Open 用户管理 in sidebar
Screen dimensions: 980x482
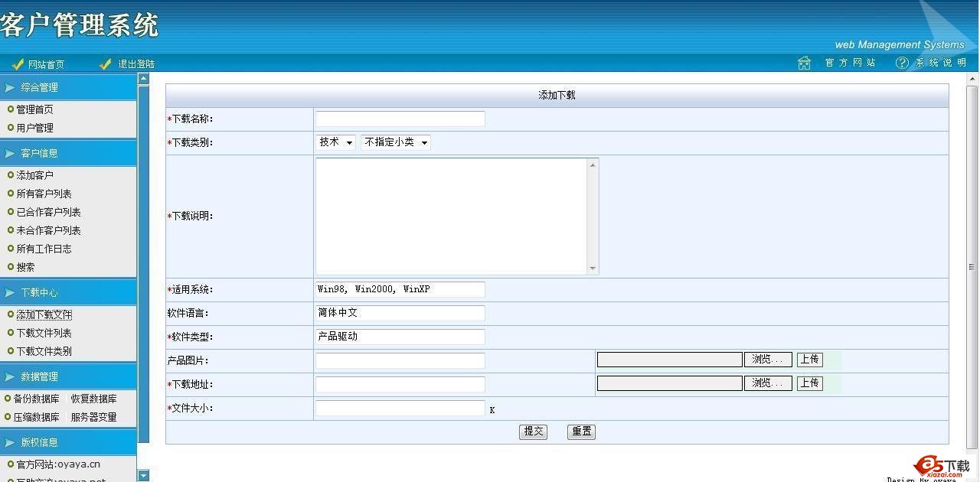(x=35, y=128)
